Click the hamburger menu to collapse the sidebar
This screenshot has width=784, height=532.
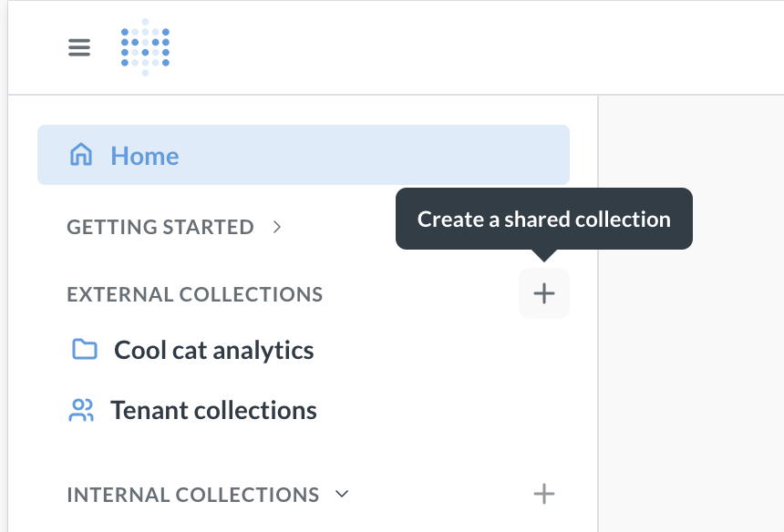(79, 47)
